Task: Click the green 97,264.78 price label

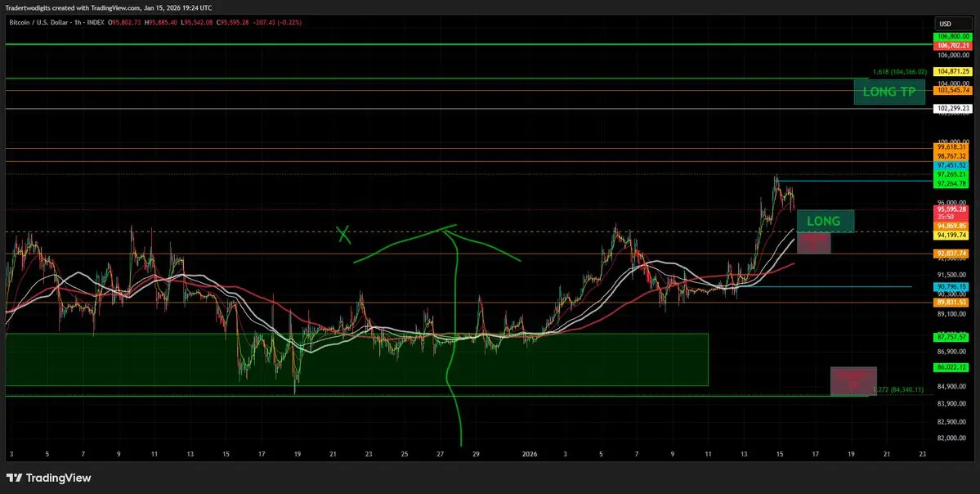Action: click(x=952, y=183)
